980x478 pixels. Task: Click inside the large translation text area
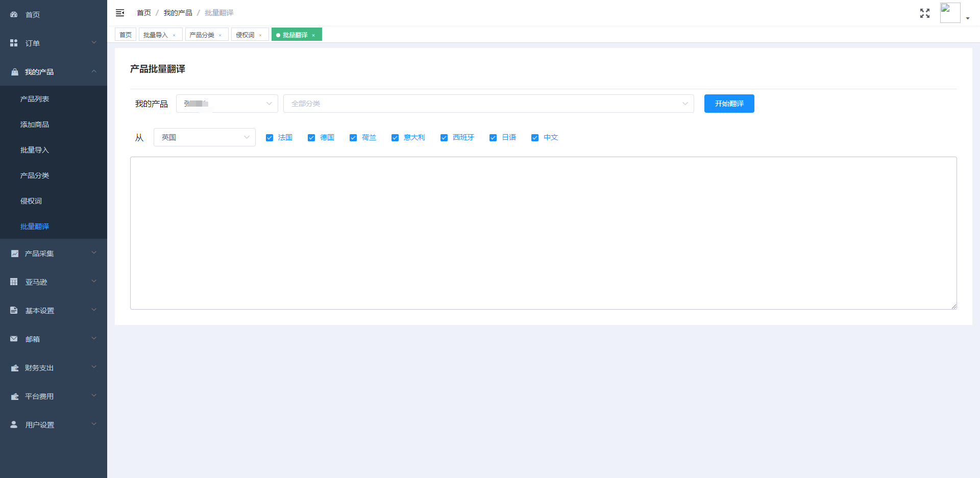pos(543,233)
